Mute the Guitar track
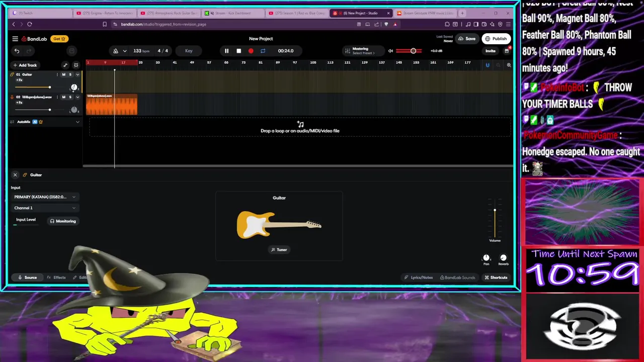Viewport: 644px width, 362px height. click(x=63, y=74)
